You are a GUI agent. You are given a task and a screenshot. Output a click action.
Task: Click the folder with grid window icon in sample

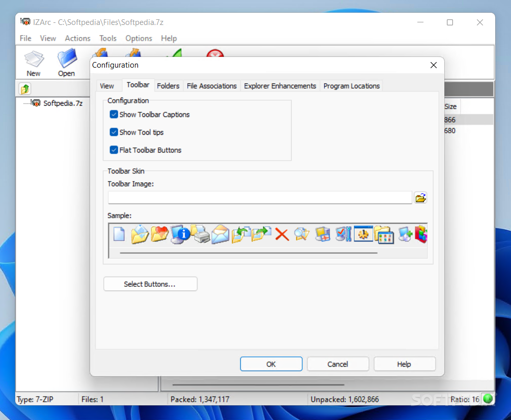coord(384,234)
